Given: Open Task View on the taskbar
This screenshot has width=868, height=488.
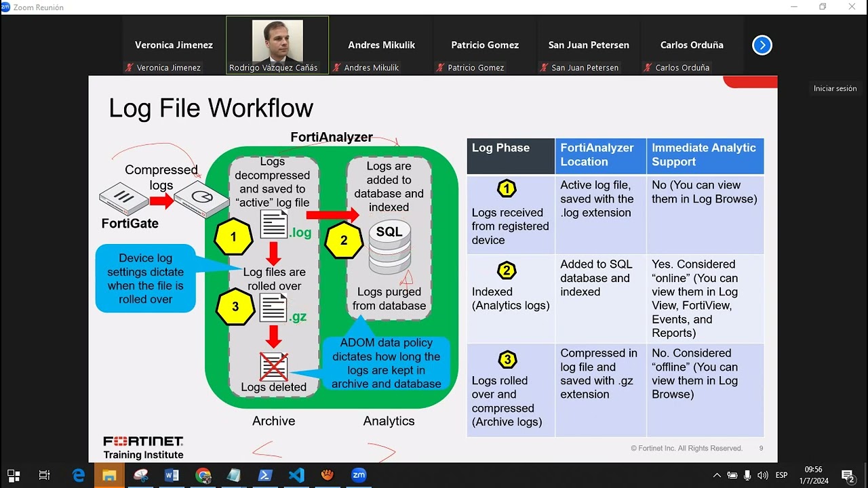Looking at the screenshot, I should [45, 475].
